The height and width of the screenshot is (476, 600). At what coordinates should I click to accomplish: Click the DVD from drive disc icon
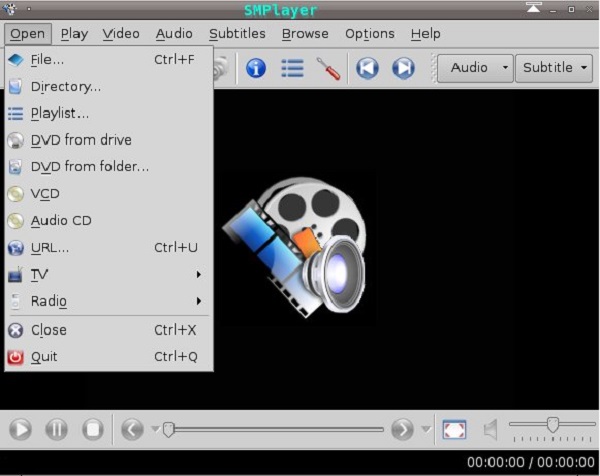point(15,140)
